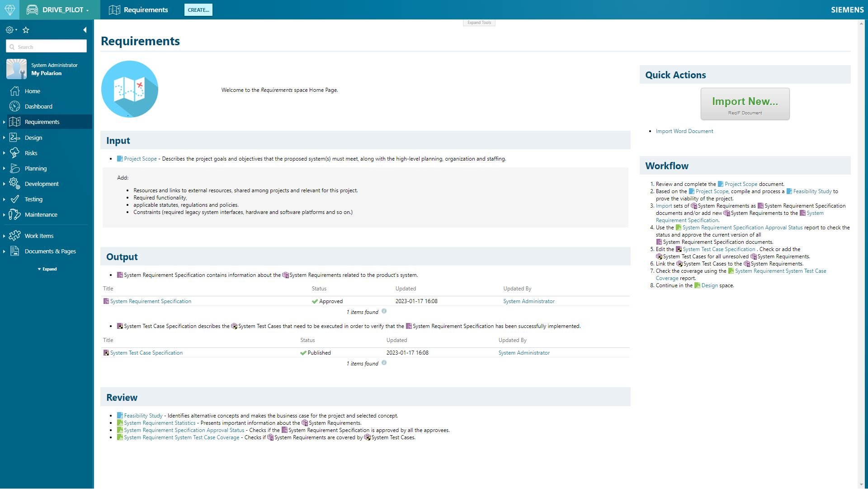Image resolution: width=868 pixels, height=489 pixels.
Task: Click the Requirements sidebar icon
Action: coord(14,122)
